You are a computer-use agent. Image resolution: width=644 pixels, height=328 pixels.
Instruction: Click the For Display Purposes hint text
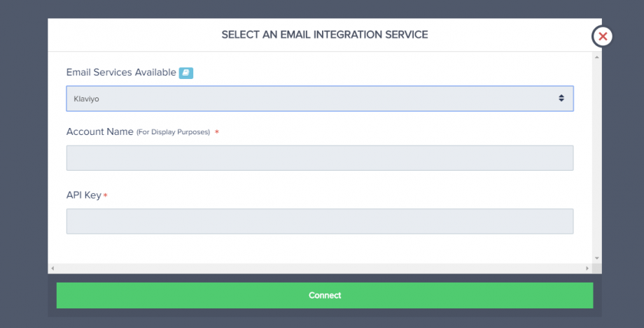click(173, 132)
